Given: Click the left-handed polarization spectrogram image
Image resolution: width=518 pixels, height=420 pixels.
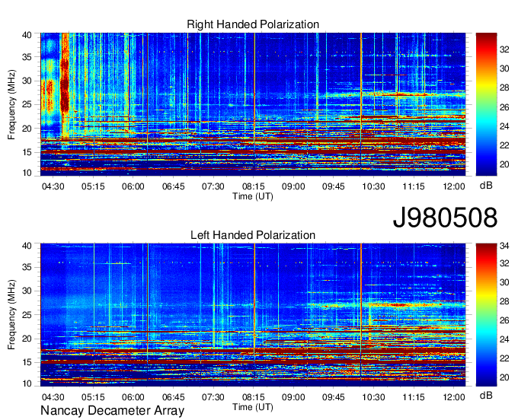Looking at the screenshot, I should [x=253, y=315].
